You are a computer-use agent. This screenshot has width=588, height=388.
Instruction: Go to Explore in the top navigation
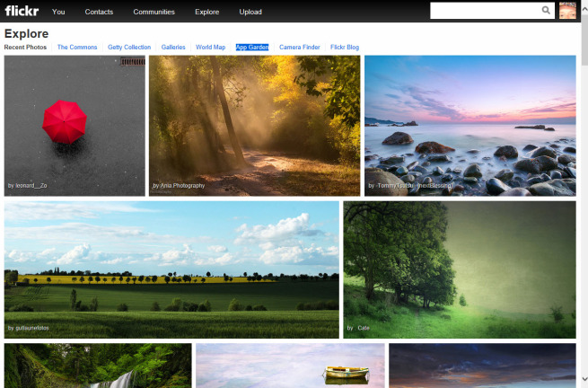206,12
